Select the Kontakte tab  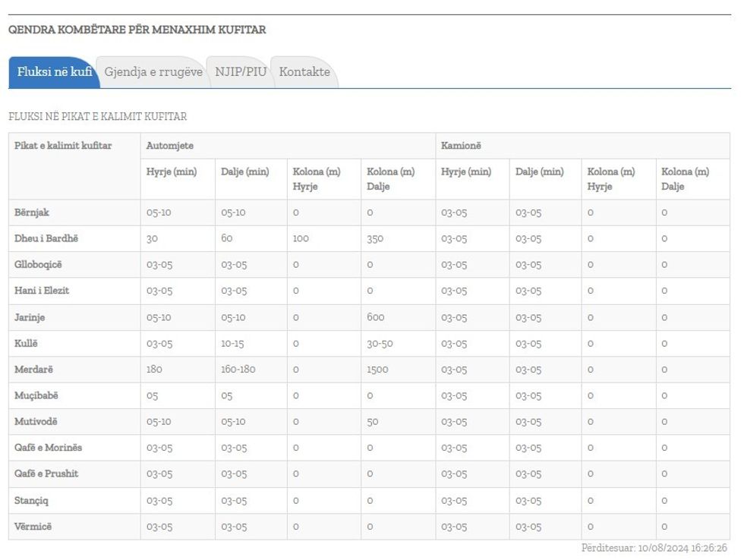[304, 72]
